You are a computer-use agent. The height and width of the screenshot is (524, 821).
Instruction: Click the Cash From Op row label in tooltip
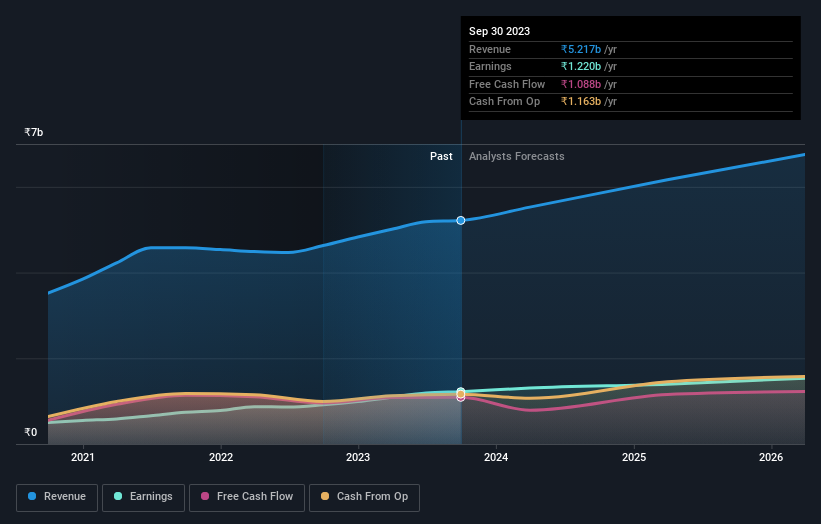(505, 102)
